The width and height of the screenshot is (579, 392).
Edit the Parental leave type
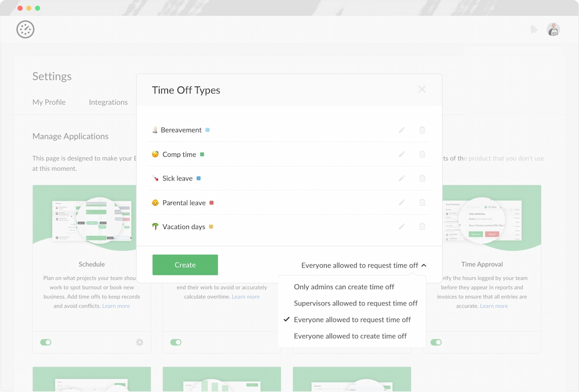401,202
